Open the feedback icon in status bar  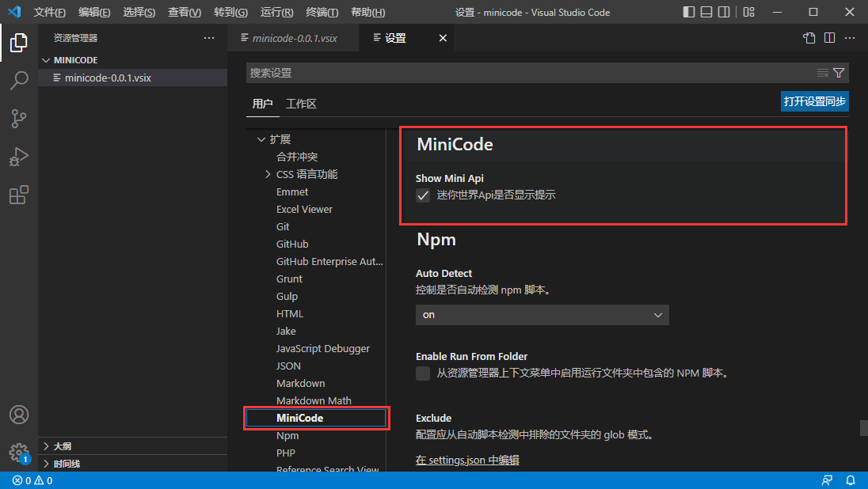[x=827, y=481]
